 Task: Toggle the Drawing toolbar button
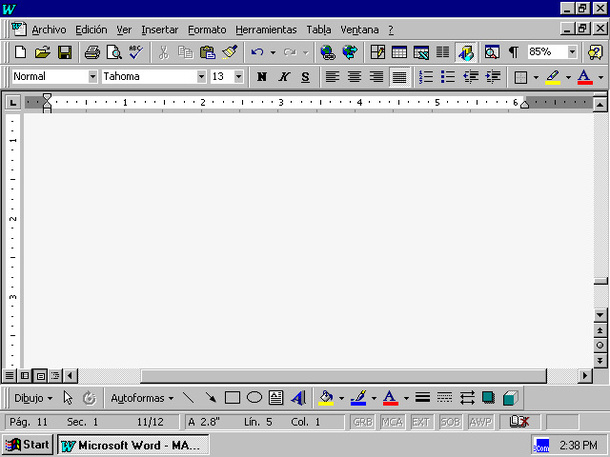coord(466,52)
